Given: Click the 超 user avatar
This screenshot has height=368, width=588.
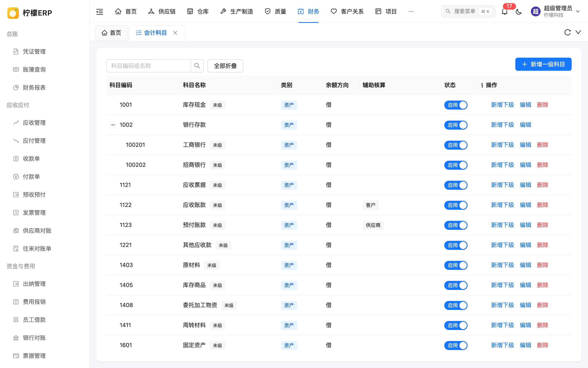Looking at the screenshot, I should 536,11.
